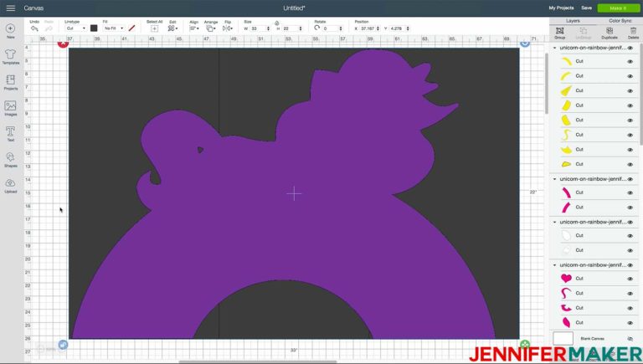
Task: Click the Save button
Action: (586, 8)
